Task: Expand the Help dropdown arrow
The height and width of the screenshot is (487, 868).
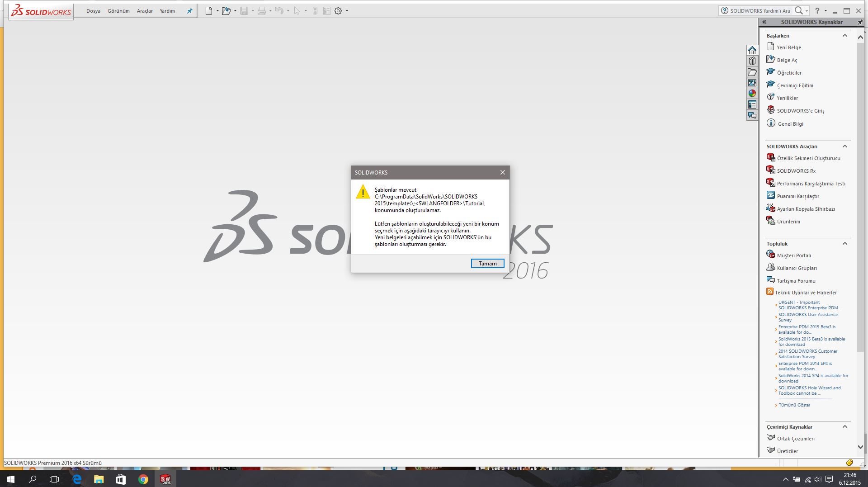Action: click(826, 11)
